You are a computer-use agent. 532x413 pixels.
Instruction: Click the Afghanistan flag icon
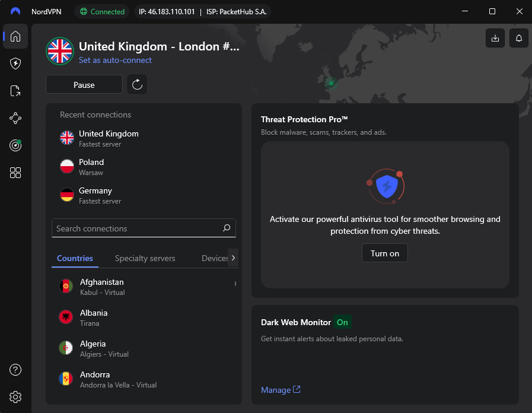[66, 286]
